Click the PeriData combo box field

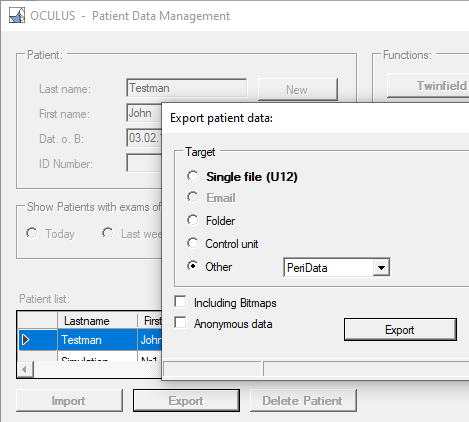point(337,267)
